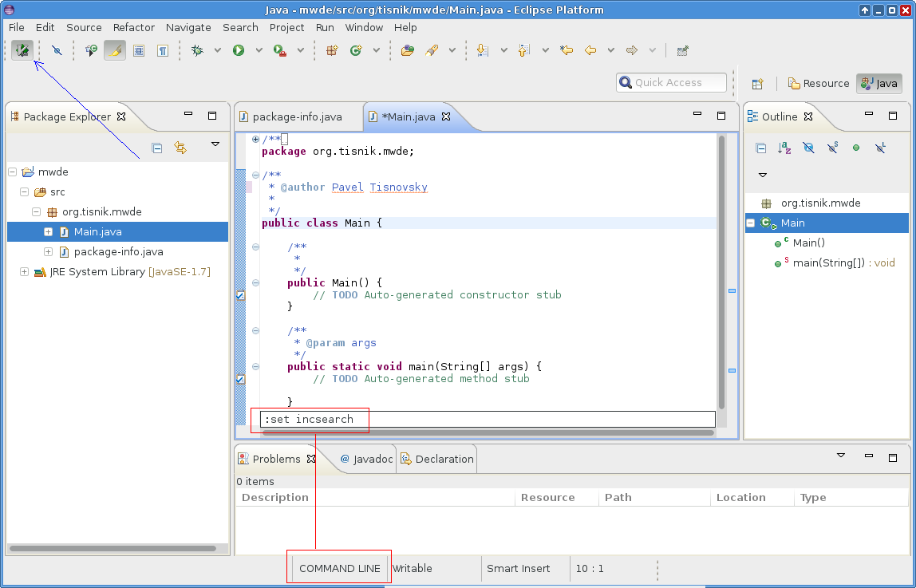Open the Navigate menu
Viewport: 916px width, 588px height.
[x=188, y=27]
